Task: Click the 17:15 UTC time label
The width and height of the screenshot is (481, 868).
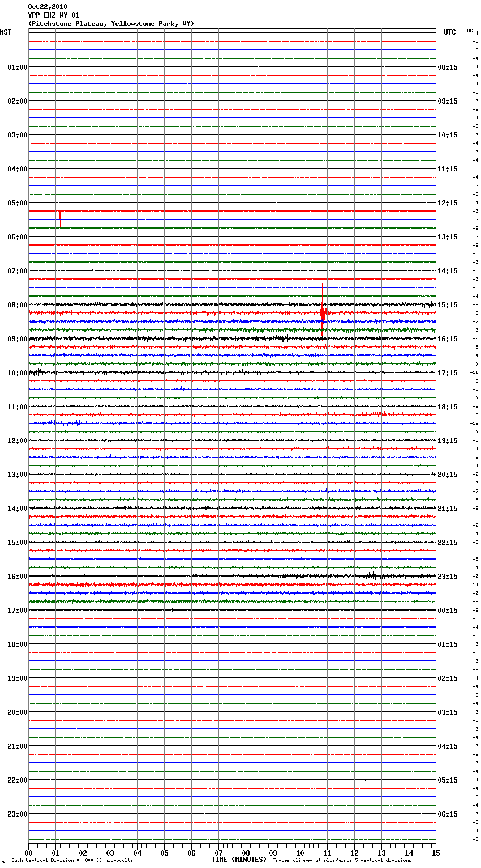Action: tap(448, 373)
